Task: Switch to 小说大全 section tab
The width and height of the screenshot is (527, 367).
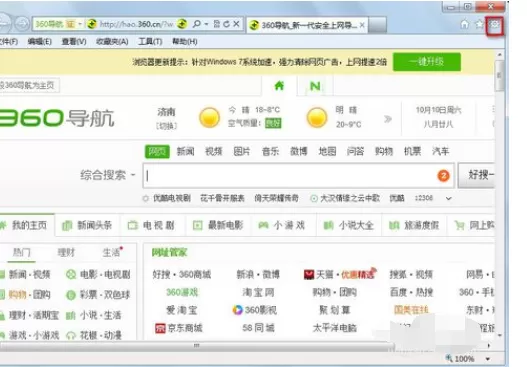Action: pyautogui.click(x=349, y=225)
